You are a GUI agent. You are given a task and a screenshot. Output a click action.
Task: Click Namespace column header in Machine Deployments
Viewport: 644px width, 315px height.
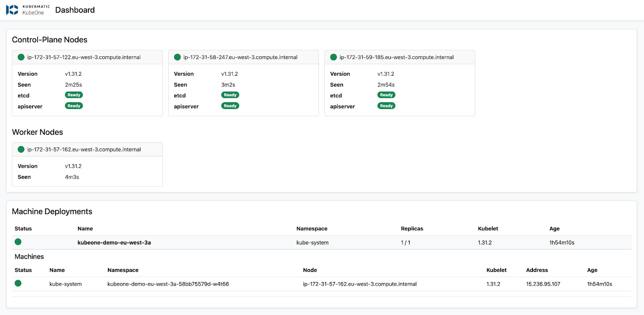click(x=312, y=229)
